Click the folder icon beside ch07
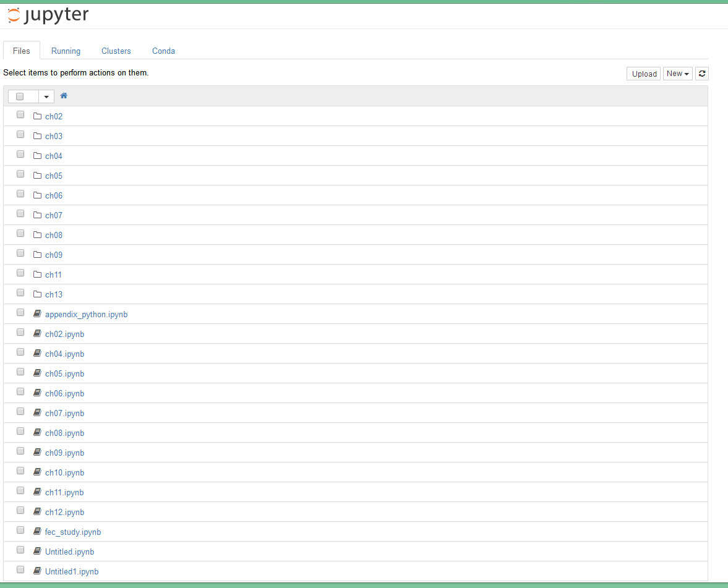Viewport: 728px width, 588px height. pyautogui.click(x=37, y=215)
